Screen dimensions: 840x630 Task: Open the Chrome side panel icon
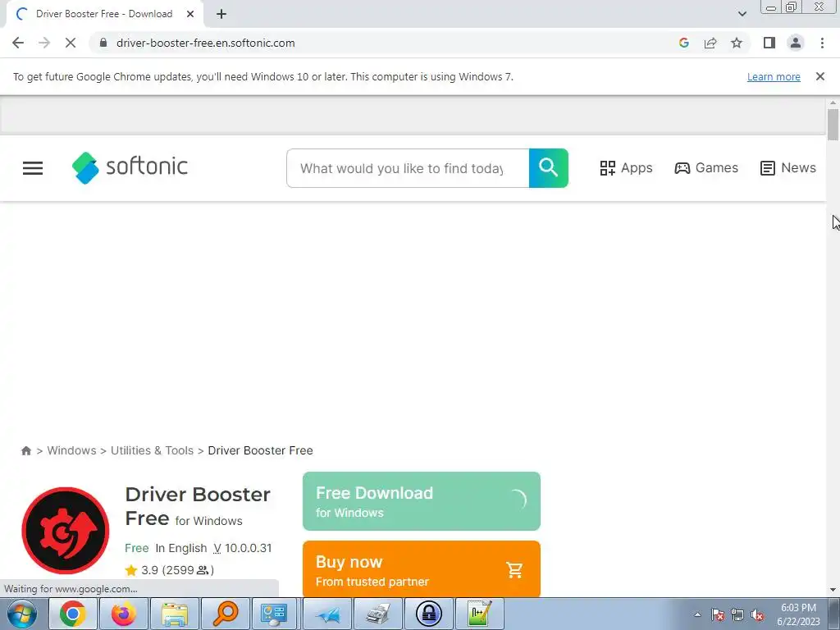point(769,43)
